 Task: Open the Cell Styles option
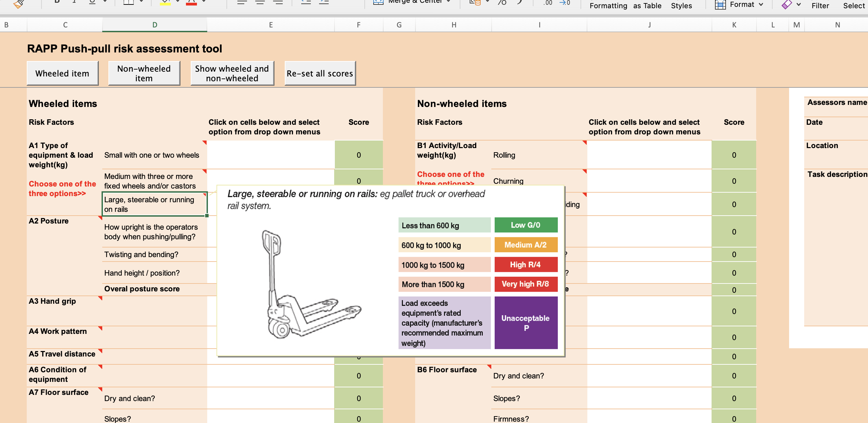pos(681,5)
